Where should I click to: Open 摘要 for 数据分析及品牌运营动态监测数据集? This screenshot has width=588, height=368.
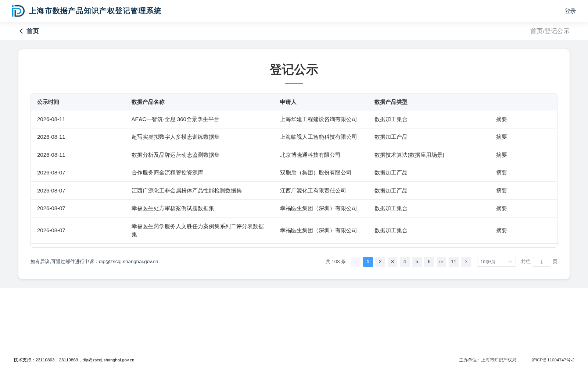(501, 155)
